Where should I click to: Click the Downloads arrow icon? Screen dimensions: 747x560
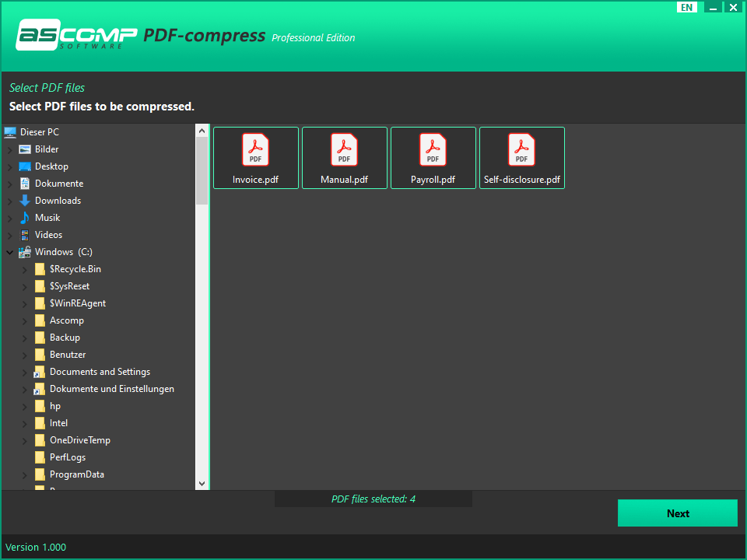pyautogui.click(x=25, y=201)
